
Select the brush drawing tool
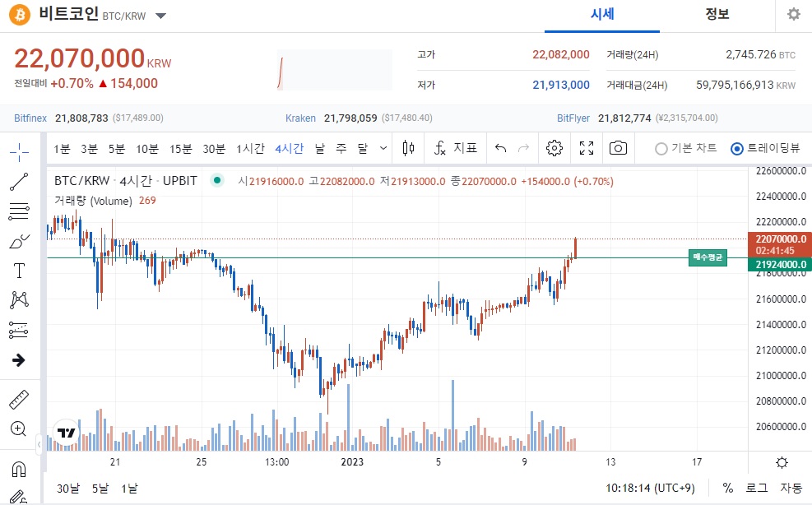19,241
